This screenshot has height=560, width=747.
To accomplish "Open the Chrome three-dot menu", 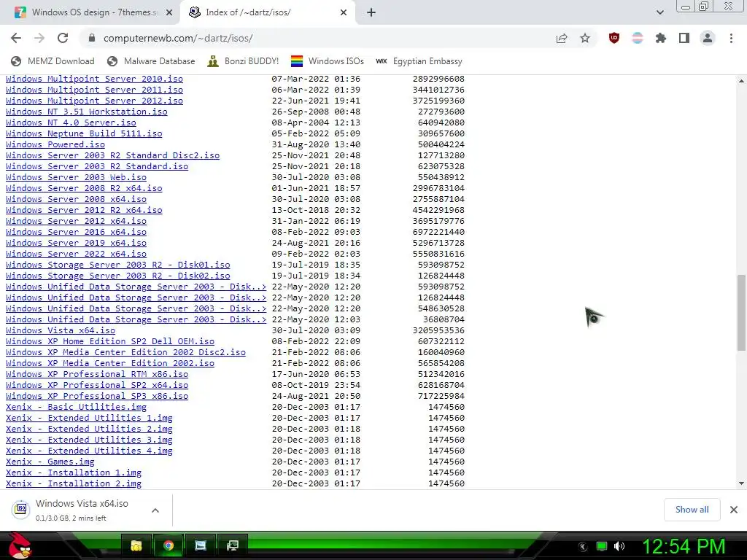I will tap(731, 38).
